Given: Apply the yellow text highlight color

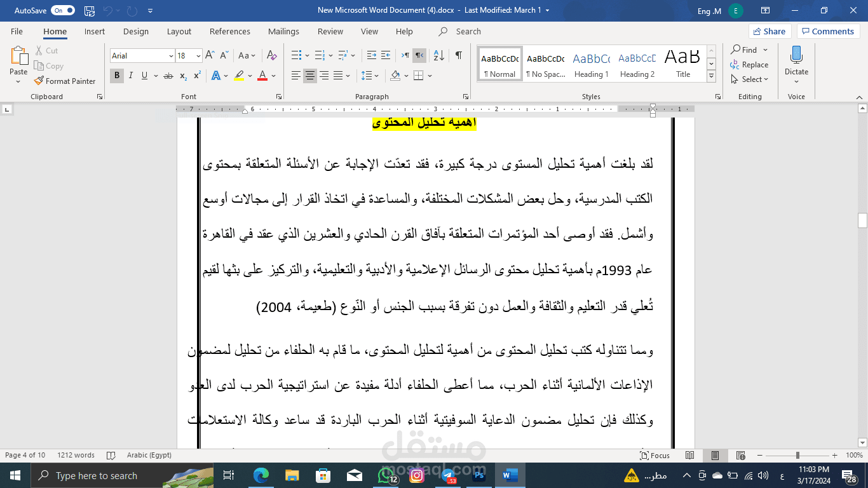Looking at the screenshot, I should click(239, 76).
